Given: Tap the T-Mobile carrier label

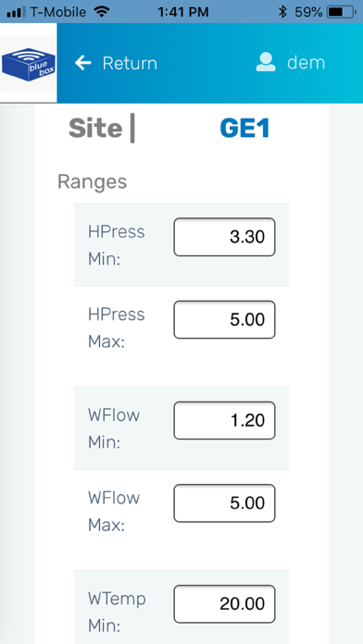Looking at the screenshot, I should [58, 12].
